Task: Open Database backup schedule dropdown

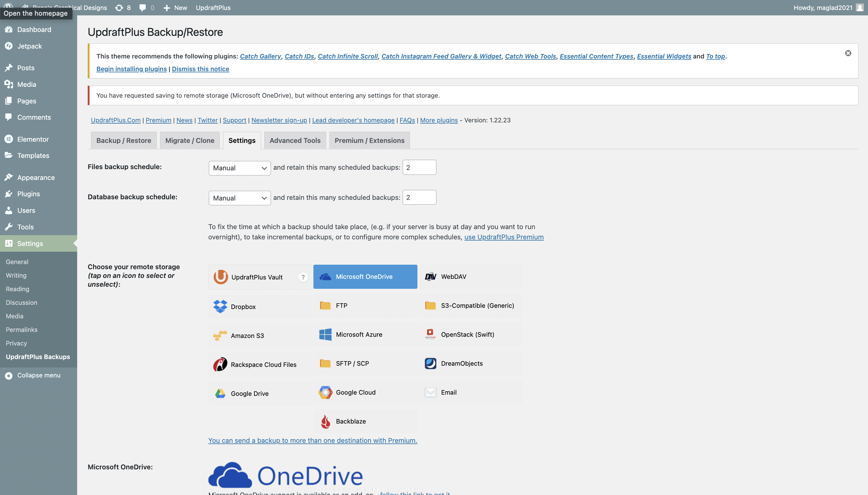Action: pos(240,198)
